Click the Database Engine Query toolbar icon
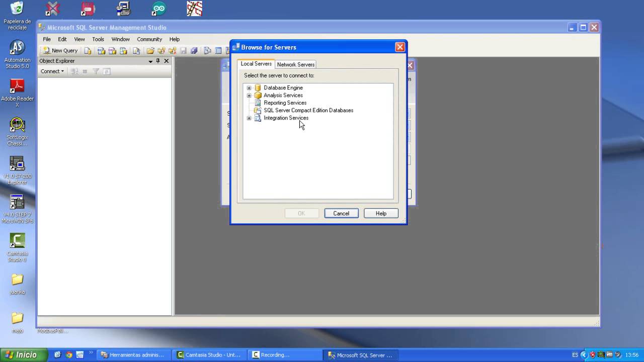 (x=88, y=50)
